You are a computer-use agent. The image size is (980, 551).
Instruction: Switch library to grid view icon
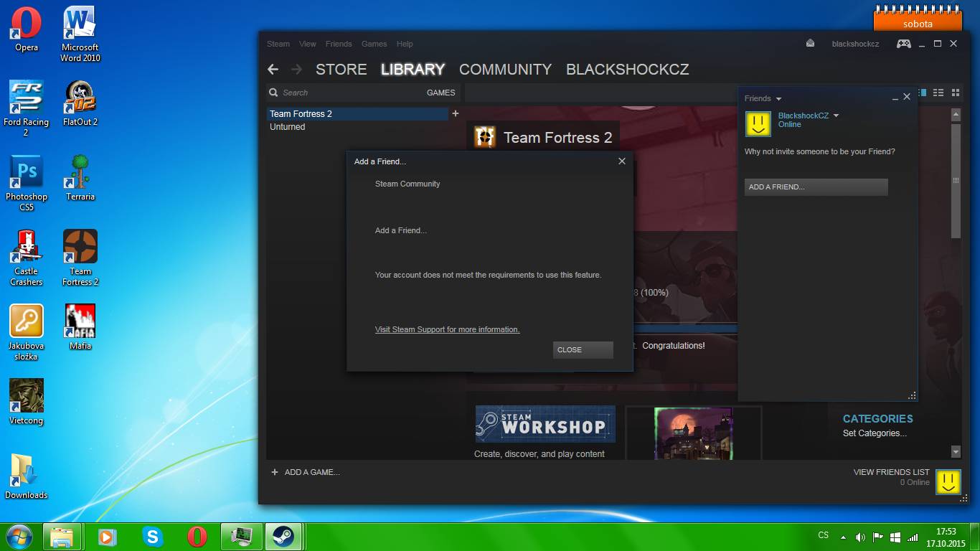click(956, 93)
